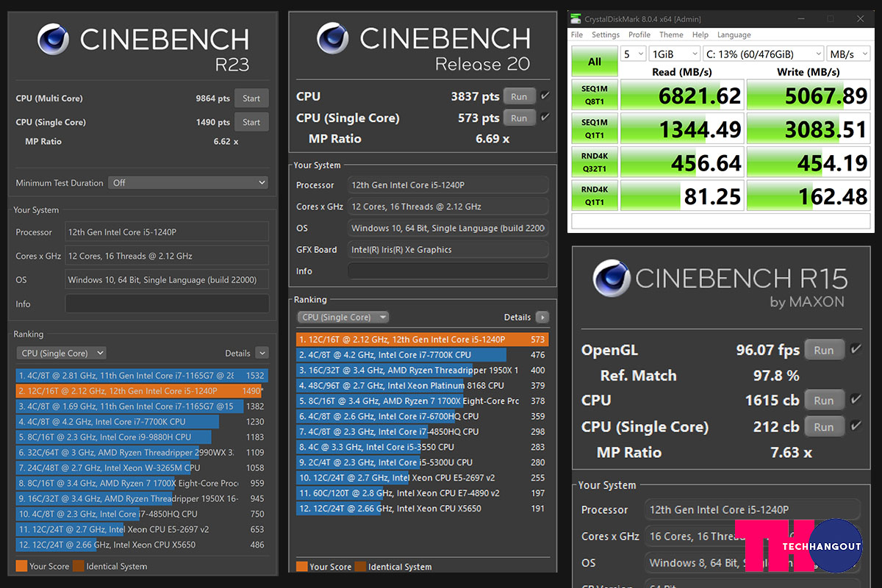Run the CPU (Single Core) test in Cinebench R15
This screenshot has width=882, height=588.
point(824,426)
